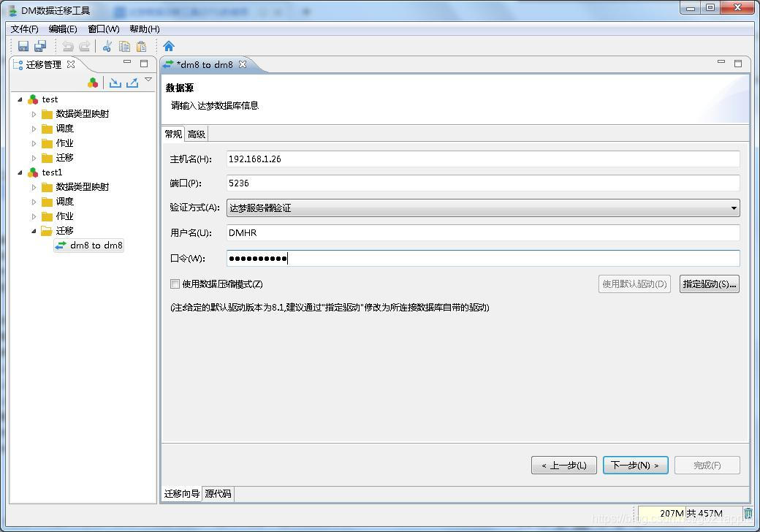This screenshot has height=532, width=760.
Task: Expand 调度 folder under test
Action: click(34, 129)
